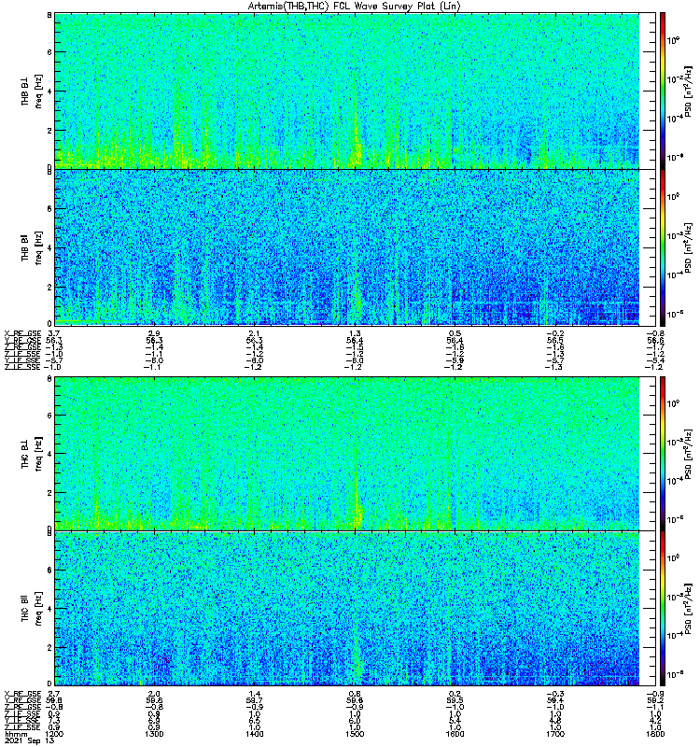Click the THB Y_RE_GSE value "56.6"
Viewport: 700px width, 747px height.
pos(655,341)
